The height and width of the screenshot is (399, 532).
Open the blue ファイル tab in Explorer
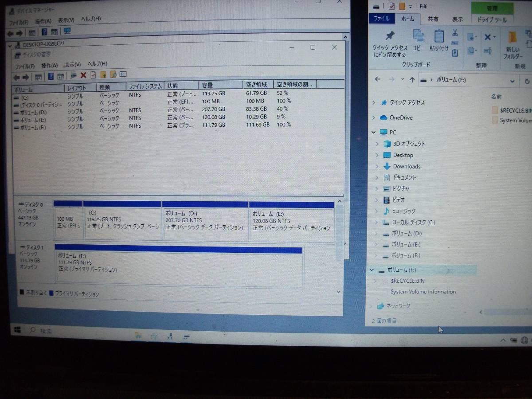[381, 19]
